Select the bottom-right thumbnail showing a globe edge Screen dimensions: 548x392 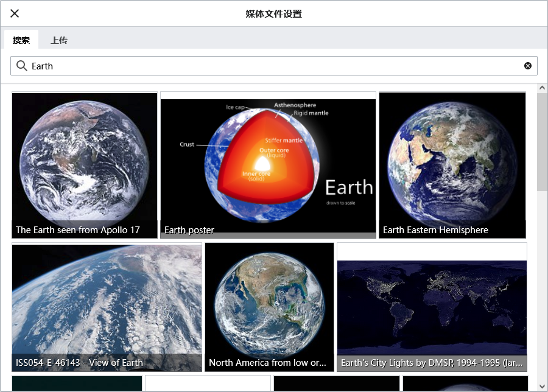[x=466, y=383]
